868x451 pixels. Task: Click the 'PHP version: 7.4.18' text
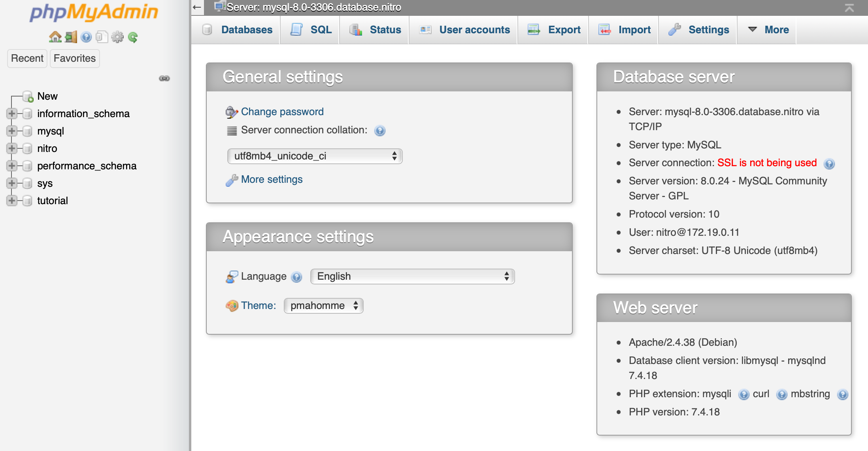tap(674, 412)
